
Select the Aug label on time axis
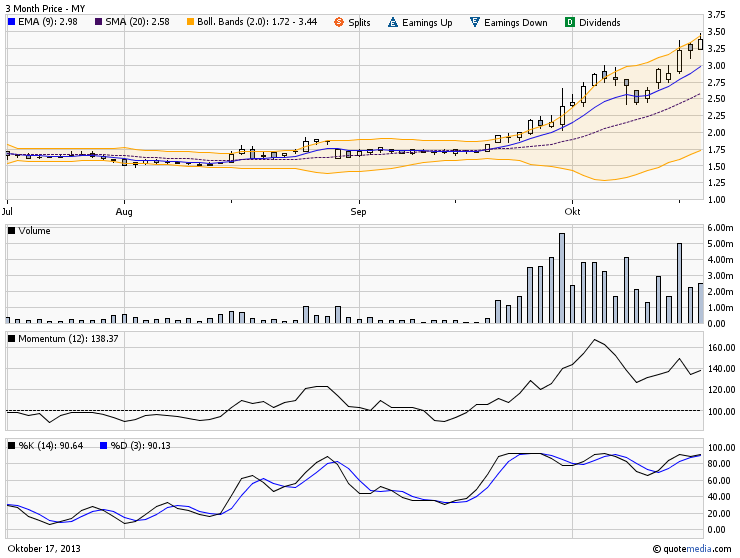point(124,212)
